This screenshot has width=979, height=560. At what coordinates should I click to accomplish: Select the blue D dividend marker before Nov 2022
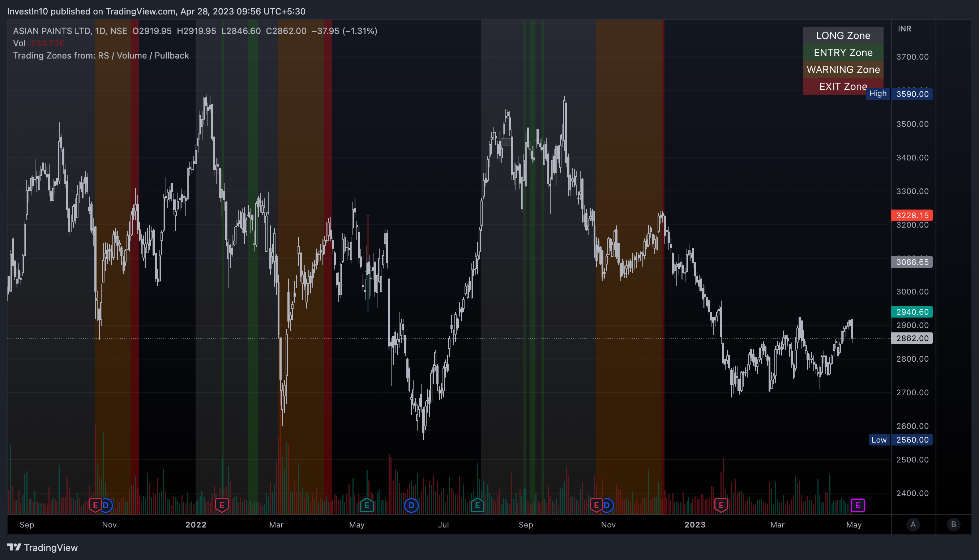pos(607,505)
